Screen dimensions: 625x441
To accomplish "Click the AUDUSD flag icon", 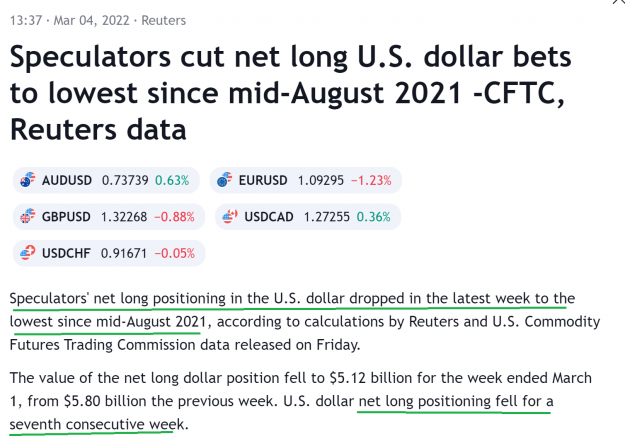I will coord(28,180).
